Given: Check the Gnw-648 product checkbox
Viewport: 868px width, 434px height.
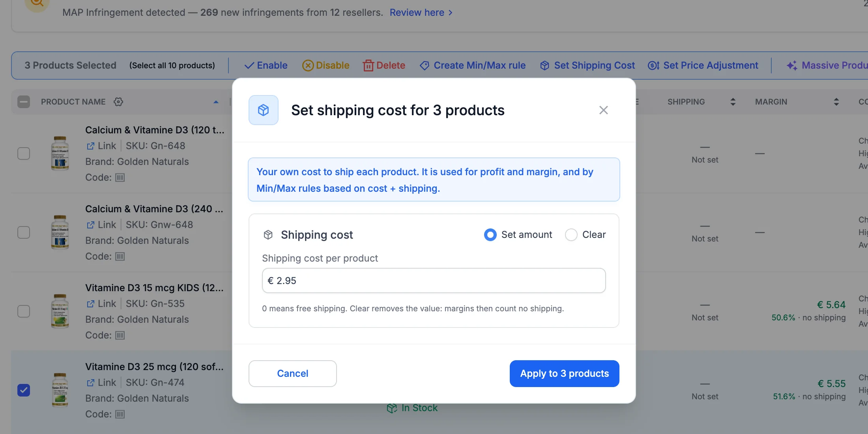Looking at the screenshot, I should pyautogui.click(x=24, y=232).
